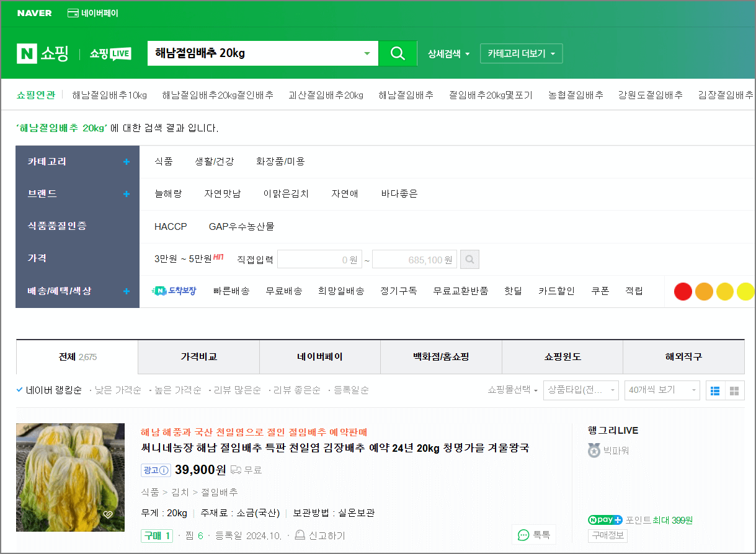Open 40개씩 보기 dropdown
This screenshot has width=756, height=554.
(x=662, y=390)
